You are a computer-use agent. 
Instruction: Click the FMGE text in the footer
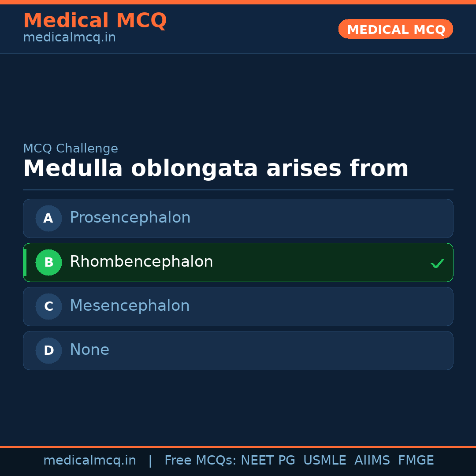[416, 460]
